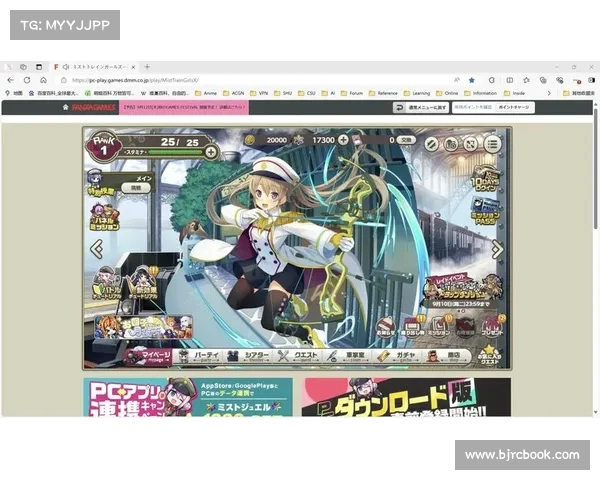
Task: Click return to normal menu button
Action: [x=421, y=108]
